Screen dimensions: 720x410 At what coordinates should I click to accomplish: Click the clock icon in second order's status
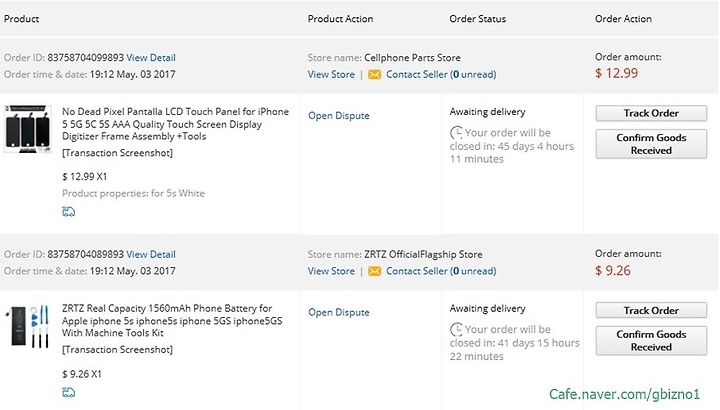pos(456,330)
